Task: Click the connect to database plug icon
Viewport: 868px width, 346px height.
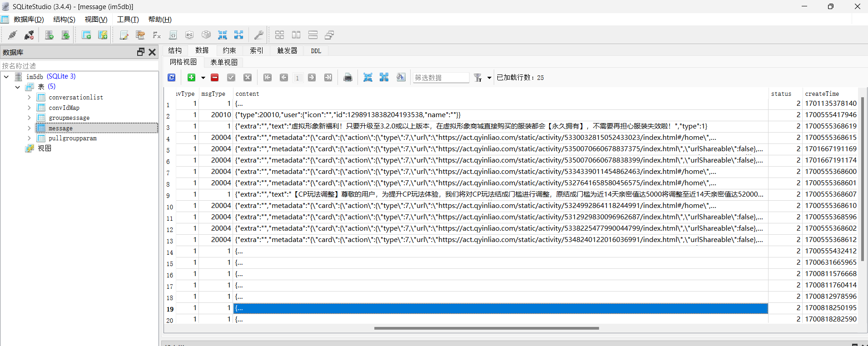Action: pyautogui.click(x=13, y=35)
